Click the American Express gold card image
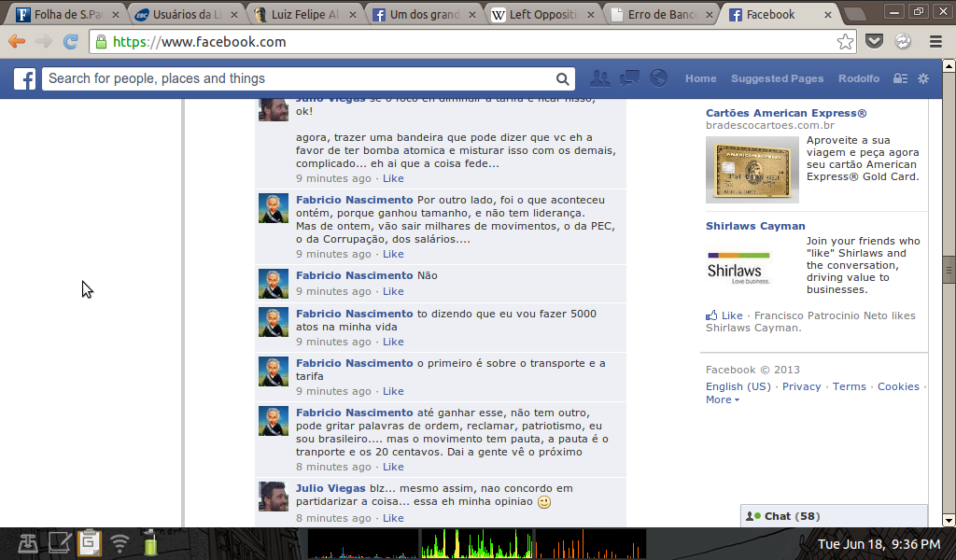 click(x=752, y=170)
